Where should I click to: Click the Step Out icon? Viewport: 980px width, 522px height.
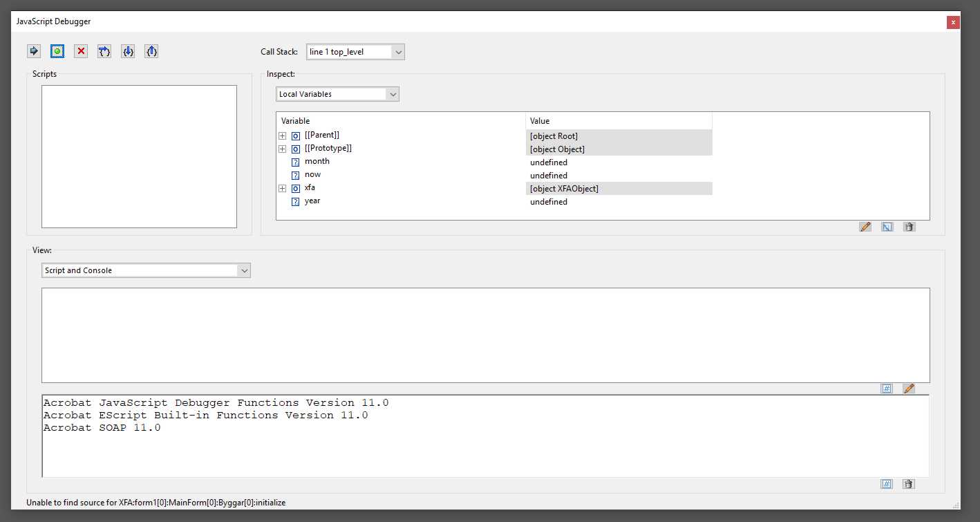point(151,51)
